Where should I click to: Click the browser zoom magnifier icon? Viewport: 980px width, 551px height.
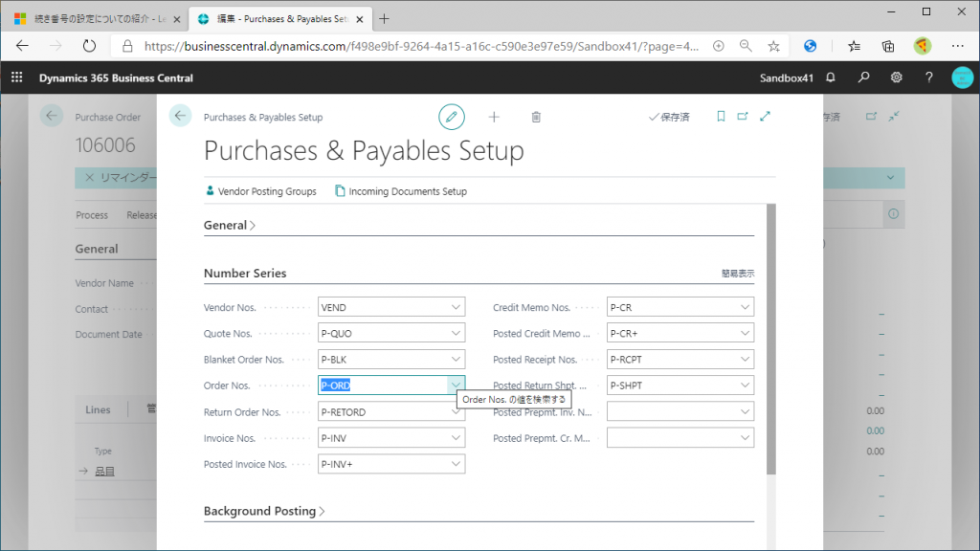pyautogui.click(x=746, y=46)
